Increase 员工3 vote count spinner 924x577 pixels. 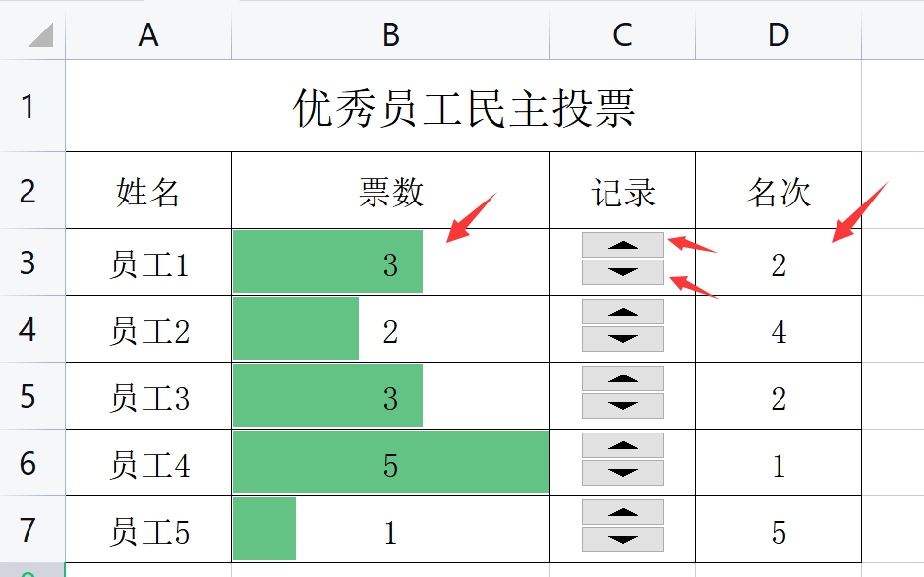(x=622, y=378)
